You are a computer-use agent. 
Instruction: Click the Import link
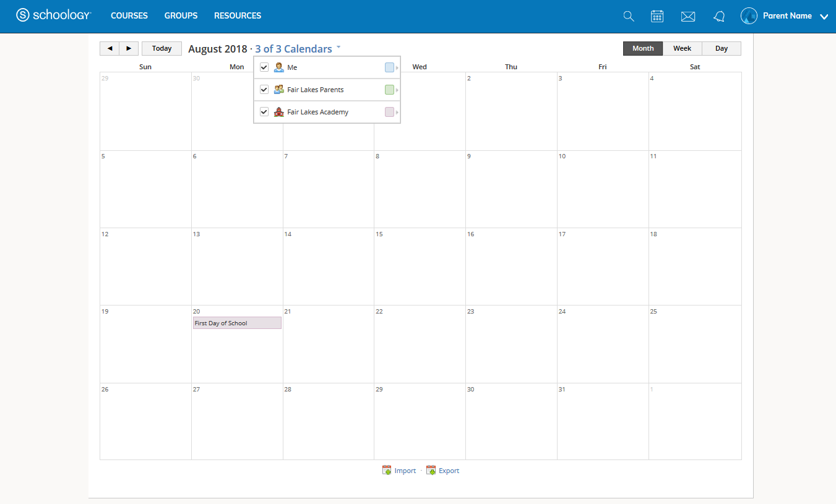point(405,471)
